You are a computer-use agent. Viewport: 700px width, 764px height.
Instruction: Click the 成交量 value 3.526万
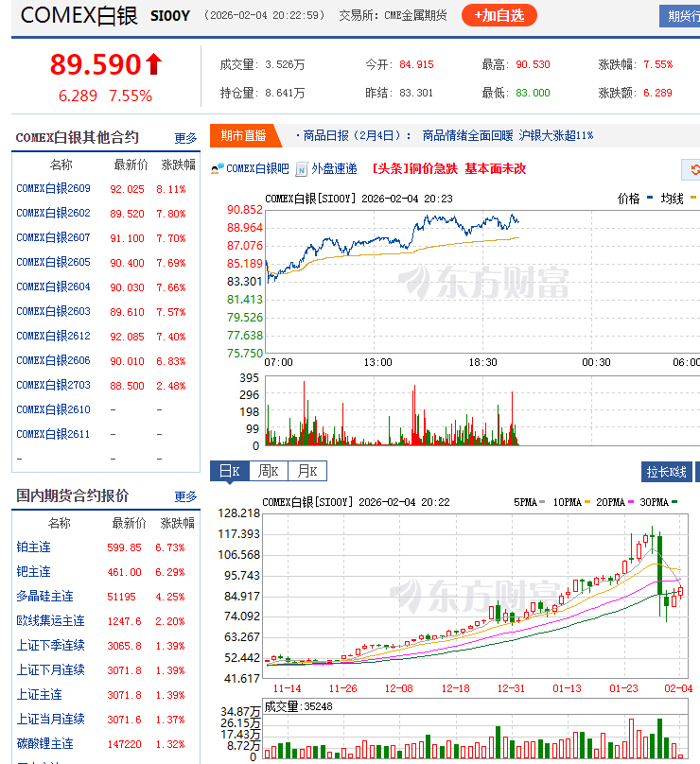pos(285,65)
